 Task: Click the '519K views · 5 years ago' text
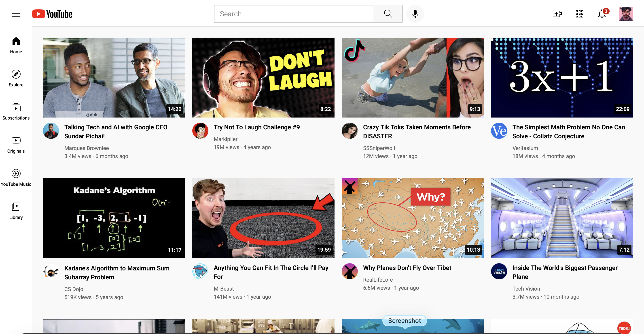[94, 297]
